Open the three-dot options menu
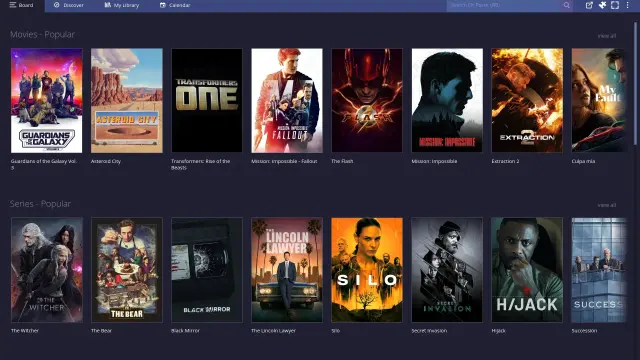Screen dimensions: 640x360 (x=628, y=5)
